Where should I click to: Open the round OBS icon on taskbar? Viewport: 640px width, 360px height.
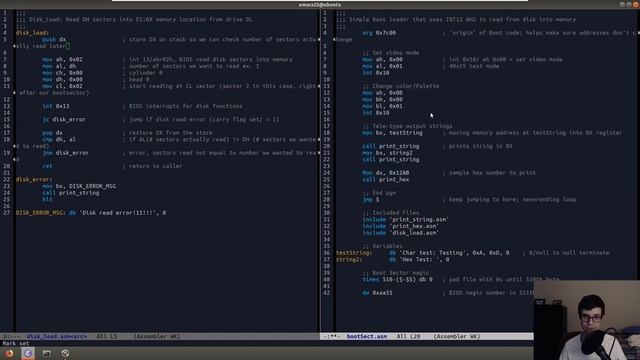(65, 353)
